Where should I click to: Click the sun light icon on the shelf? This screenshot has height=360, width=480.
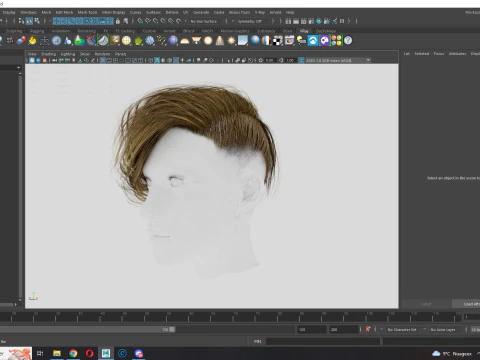(231, 41)
